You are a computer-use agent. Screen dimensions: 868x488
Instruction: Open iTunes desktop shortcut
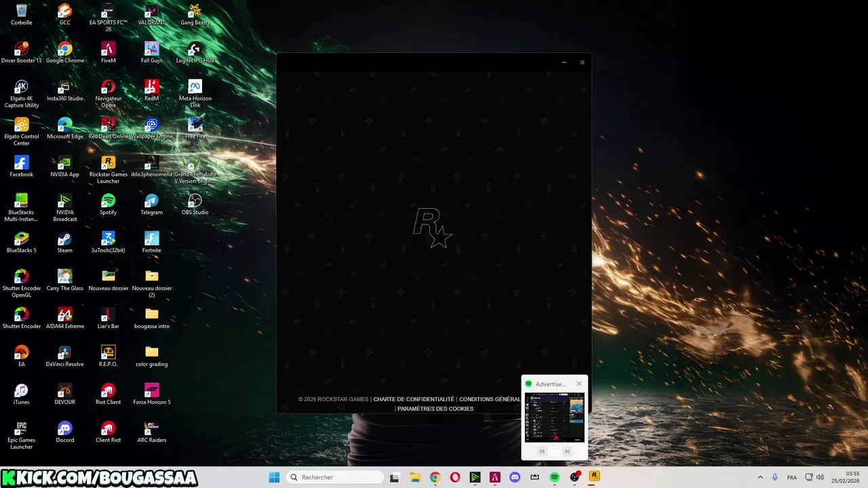point(22,394)
